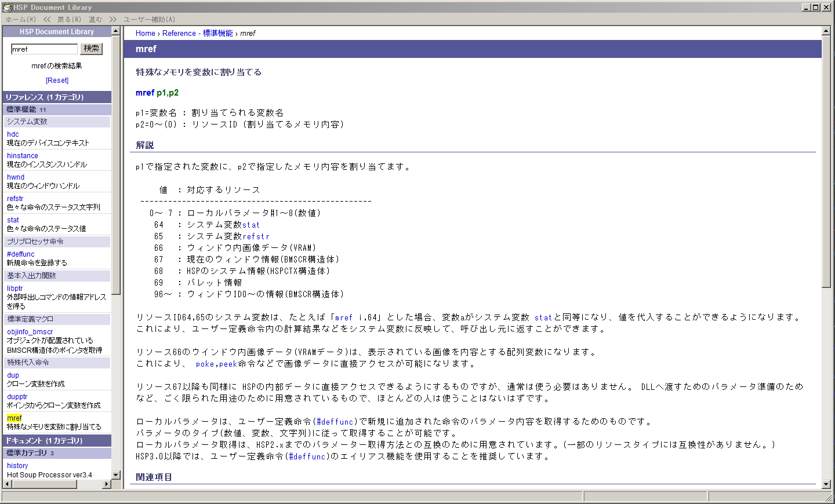
Task: Open the highlighted mref entry in sidebar
Action: [14, 418]
